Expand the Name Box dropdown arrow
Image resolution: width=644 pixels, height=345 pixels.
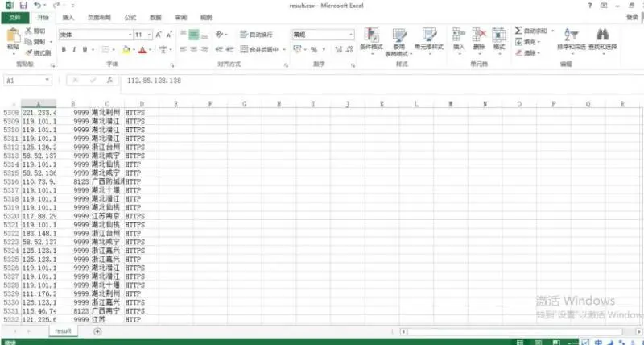[x=47, y=80]
